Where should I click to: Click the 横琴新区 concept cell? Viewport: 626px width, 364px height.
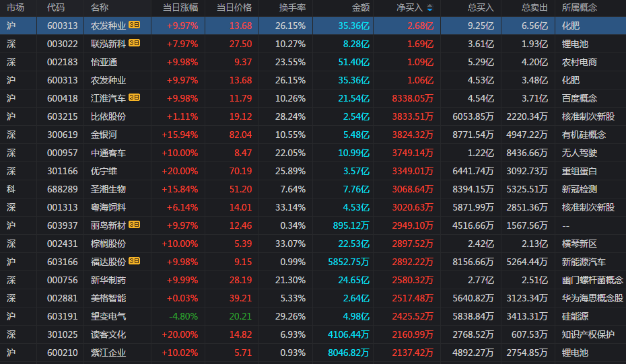(x=580, y=244)
